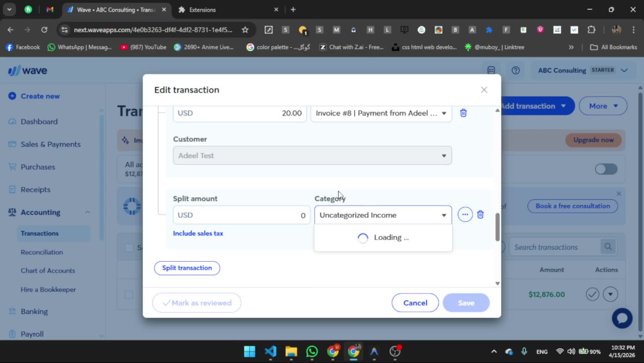
Task: Open Chrome extensions puzzle icon
Action: tap(591, 30)
